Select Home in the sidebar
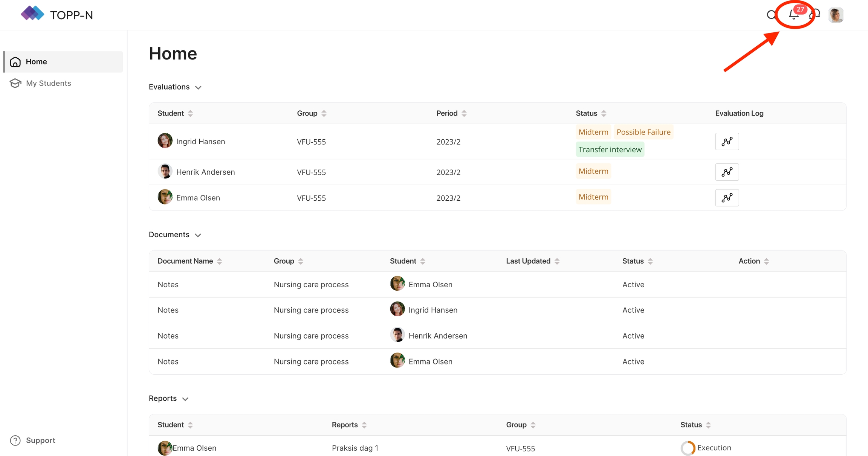868x456 pixels. point(36,62)
